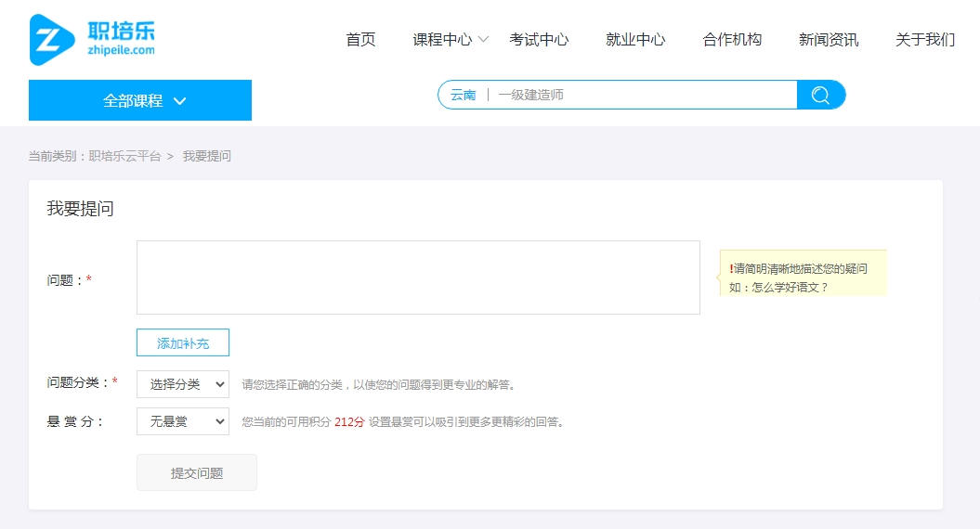Open 考试中心 navigation item
This screenshot has width=980, height=529.
coord(539,39)
